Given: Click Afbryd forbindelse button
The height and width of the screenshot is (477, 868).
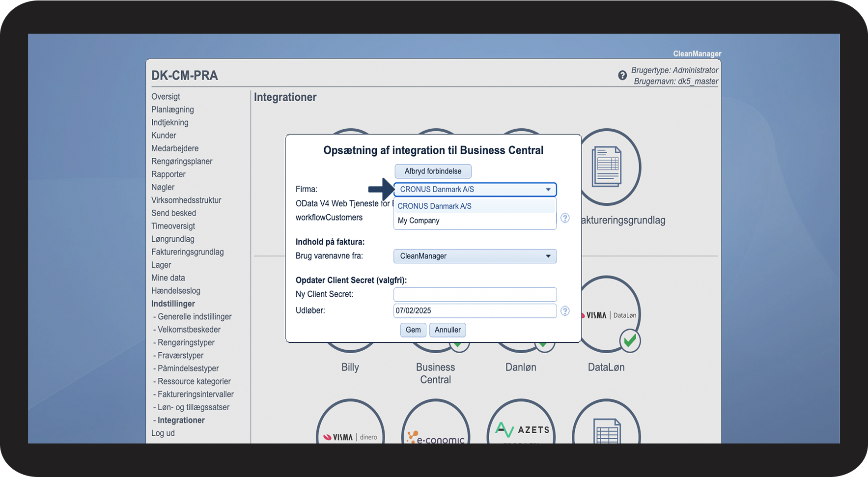Looking at the screenshot, I should coord(433,171).
